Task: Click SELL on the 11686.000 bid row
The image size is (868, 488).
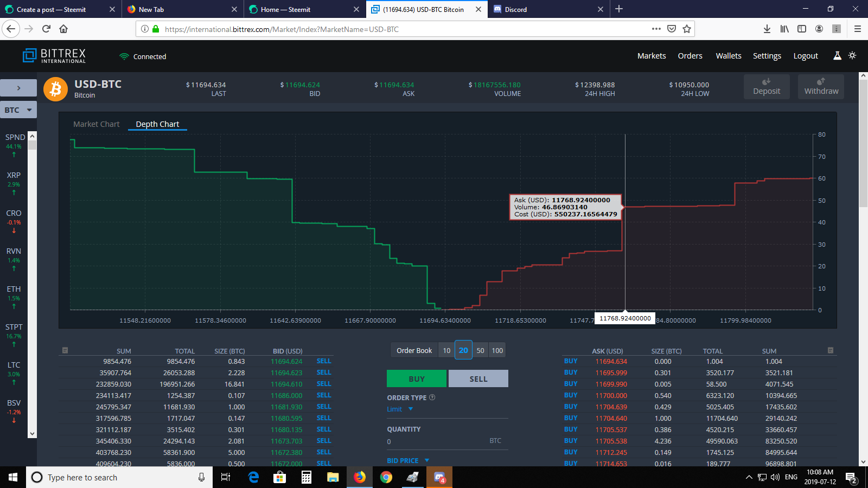Action: click(x=324, y=395)
